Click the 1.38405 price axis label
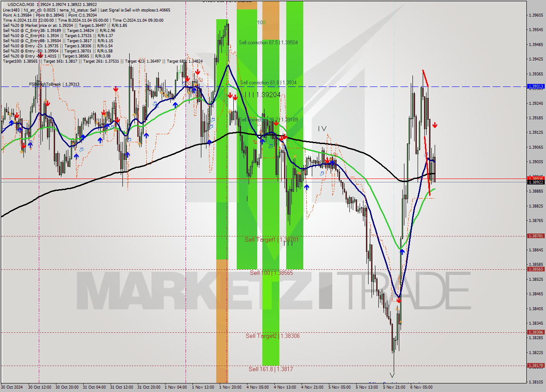This screenshot has width=546, height=392. click(x=536, y=308)
